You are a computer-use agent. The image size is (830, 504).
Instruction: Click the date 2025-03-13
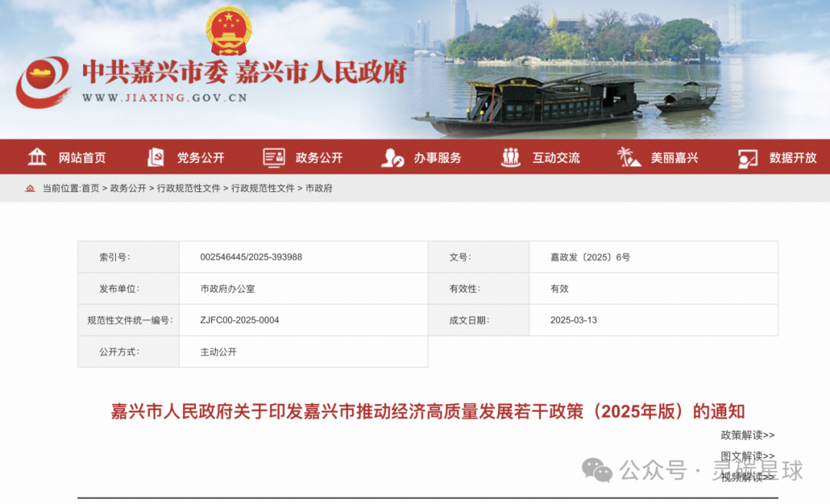point(573,320)
